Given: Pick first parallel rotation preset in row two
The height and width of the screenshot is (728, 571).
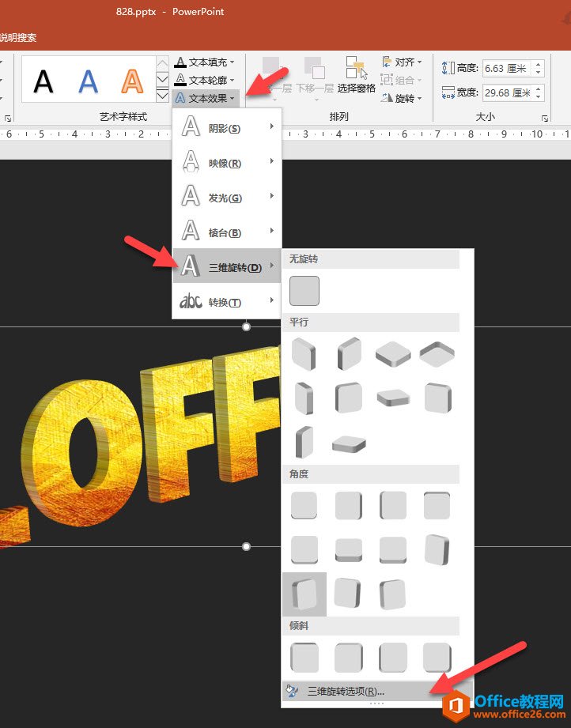Looking at the screenshot, I should [304, 398].
